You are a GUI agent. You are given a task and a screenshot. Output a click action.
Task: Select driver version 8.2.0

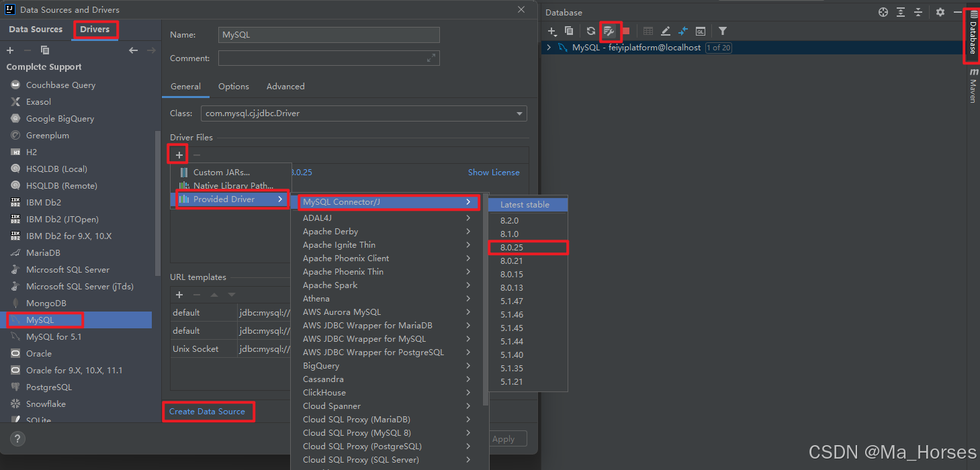click(528, 220)
